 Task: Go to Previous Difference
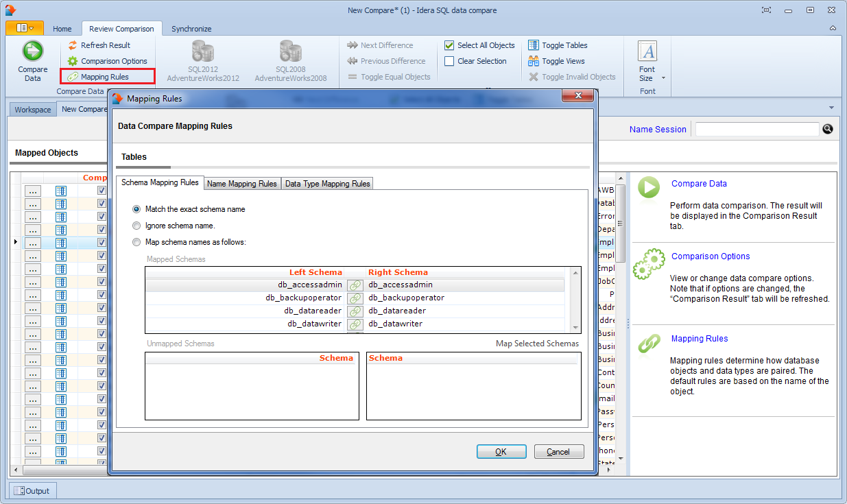(386, 61)
